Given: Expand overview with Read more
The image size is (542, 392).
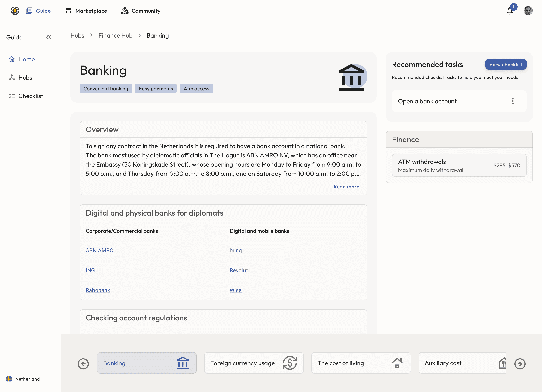Looking at the screenshot, I should click(346, 187).
